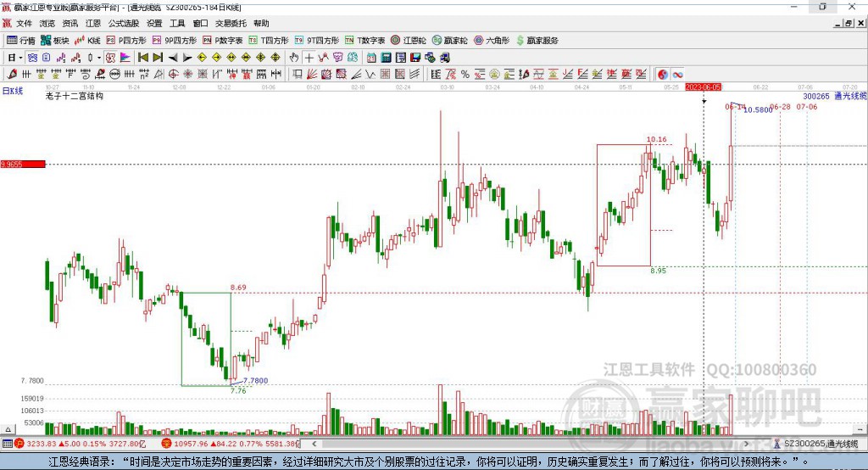Open the 工具 menu
The width and height of the screenshot is (868, 470).
[x=177, y=23]
